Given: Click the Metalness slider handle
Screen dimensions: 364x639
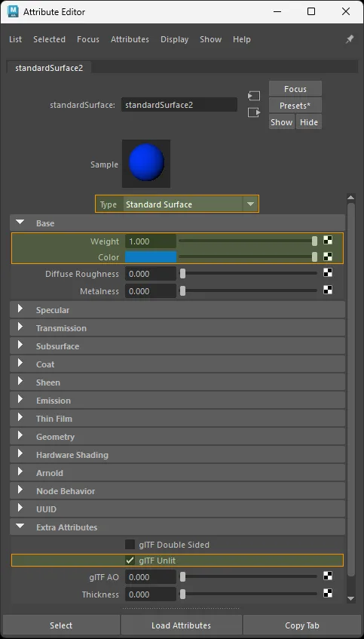Looking at the screenshot, I should click(x=183, y=290).
